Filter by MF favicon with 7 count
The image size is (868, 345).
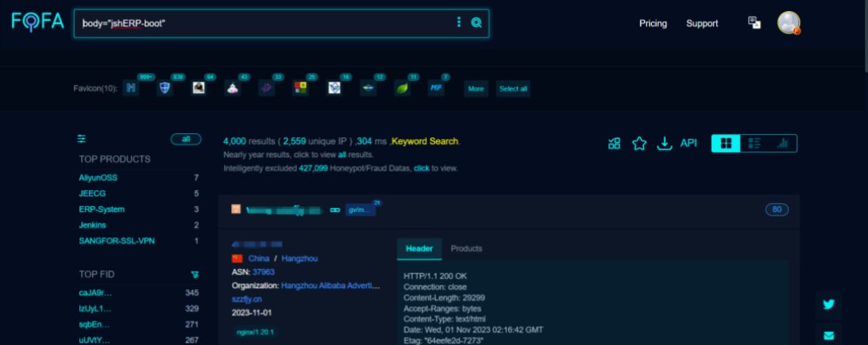pyautogui.click(x=436, y=87)
